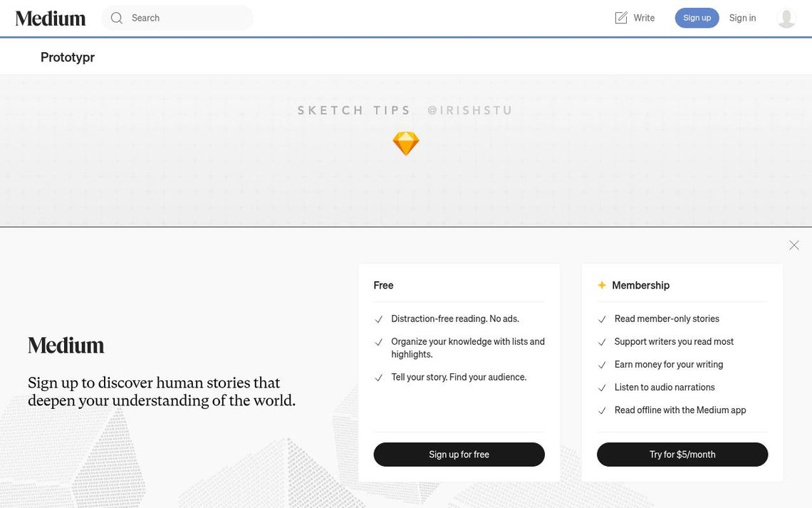Image resolution: width=812 pixels, height=508 pixels.
Task: Click checkmark beside 'Organize your knowledge'
Action: tap(378, 342)
